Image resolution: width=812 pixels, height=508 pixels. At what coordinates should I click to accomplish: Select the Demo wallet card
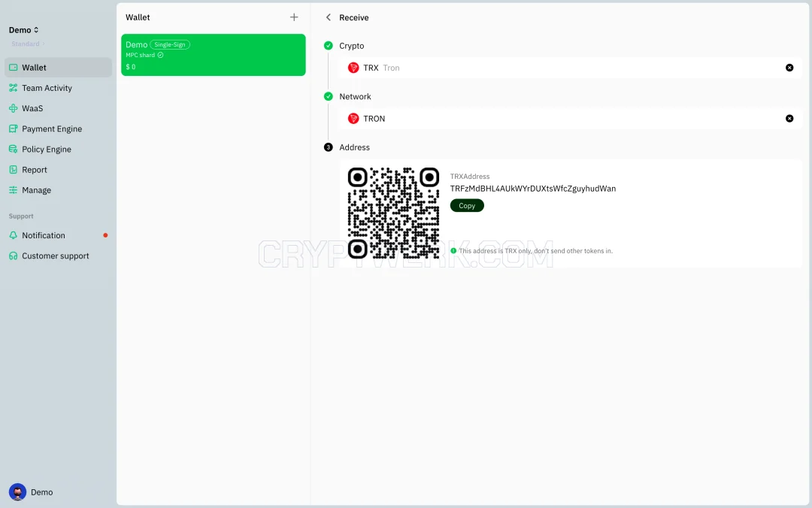coord(214,55)
